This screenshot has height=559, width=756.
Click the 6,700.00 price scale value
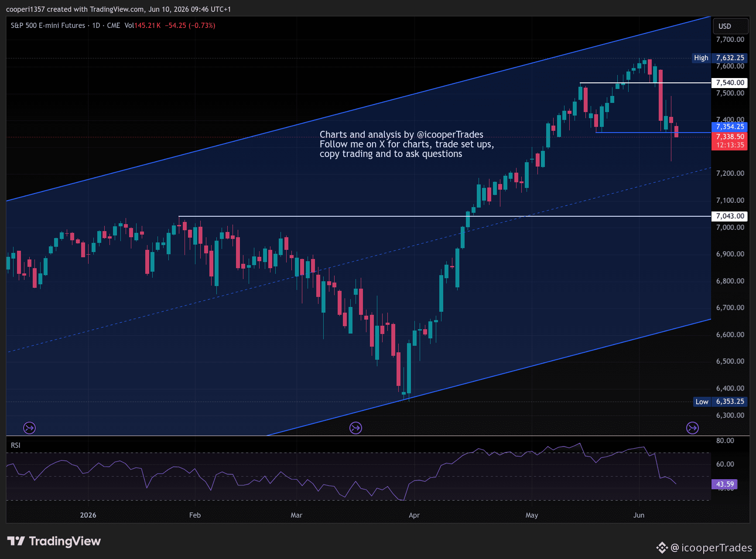point(730,307)
